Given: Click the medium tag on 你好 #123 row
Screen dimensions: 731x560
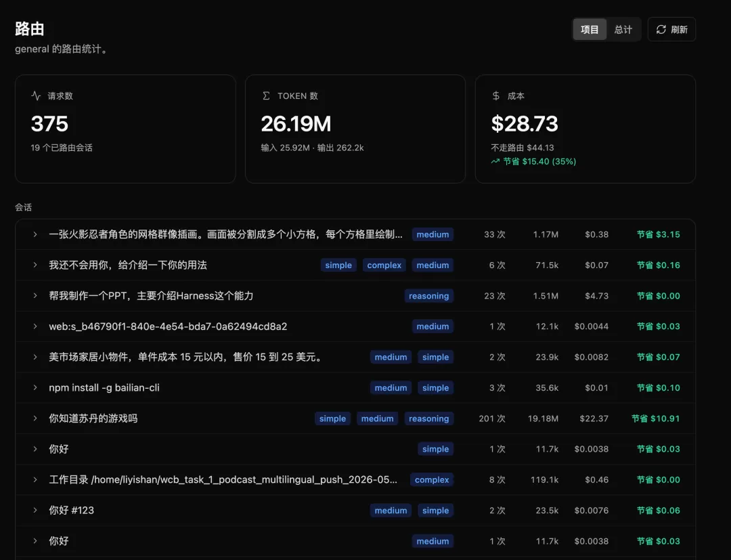Looking at the screenshot, I should (391, 510).
